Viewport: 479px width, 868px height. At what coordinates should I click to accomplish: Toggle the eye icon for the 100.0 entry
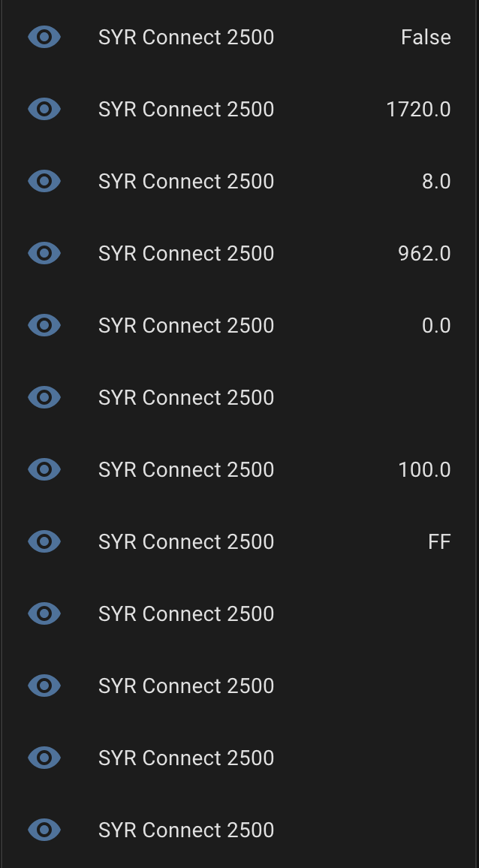44,469
